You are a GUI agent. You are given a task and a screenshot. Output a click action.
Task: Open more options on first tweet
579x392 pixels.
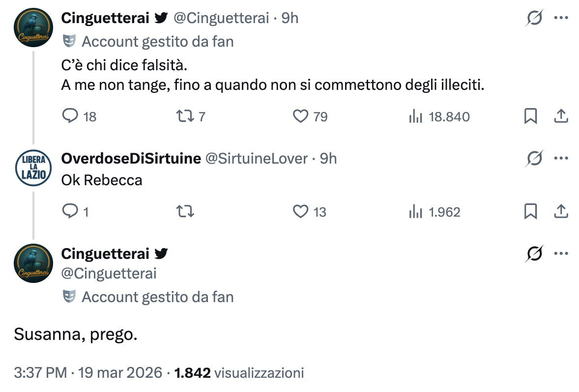pos(561,18)
